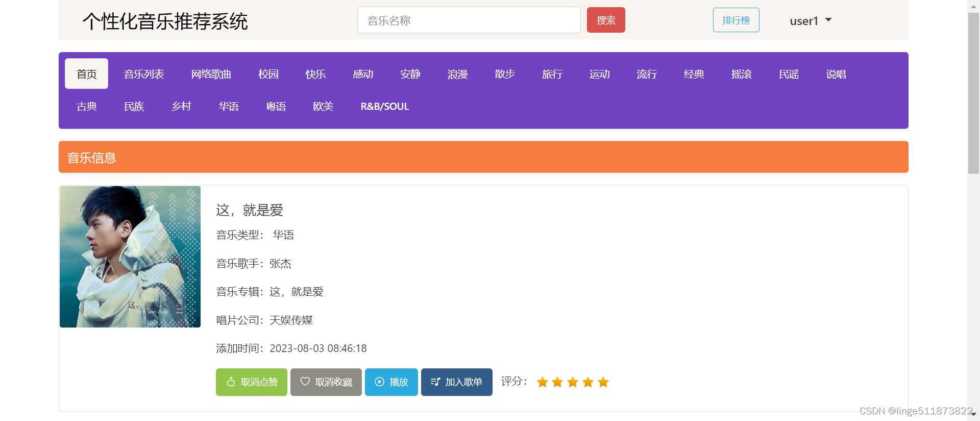Select the R&B/SOUL category
This screenshot has height=421, width=980.
385,106
